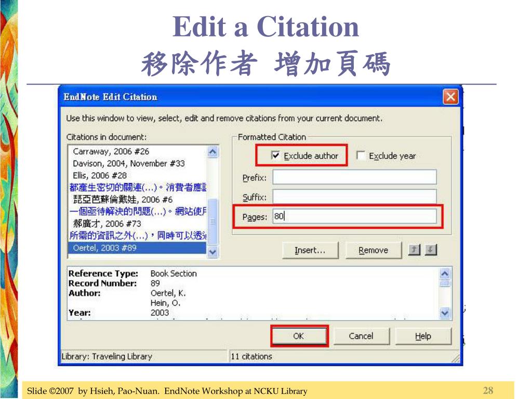Image resolution: width=532 pixels, height=399 pixels.
Task: Move citation down with the down arrow icon
Action: [x=430, y=250]
